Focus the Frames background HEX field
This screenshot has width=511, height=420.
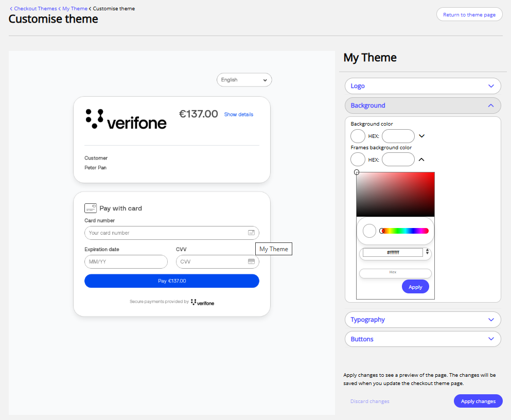(x=398, y=160)
